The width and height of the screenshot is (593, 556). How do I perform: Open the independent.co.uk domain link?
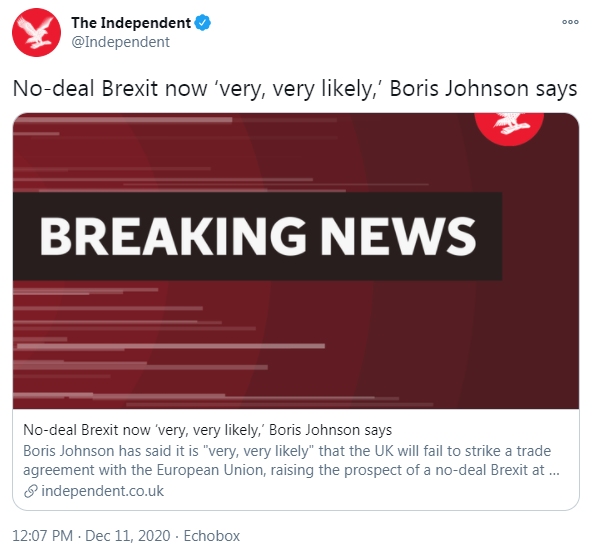[102, 491]
